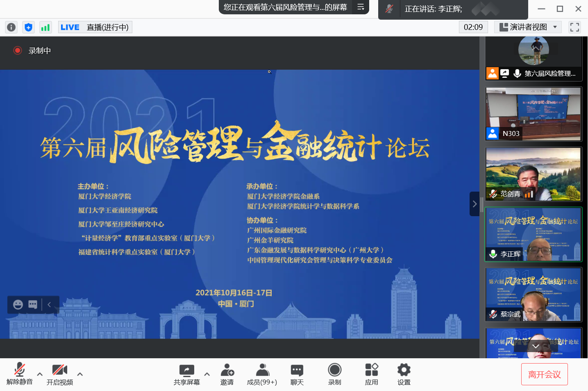This screenshot has height=391, width=588.
Task: Open the 应用 apps menu
Action: coord(372,374)
